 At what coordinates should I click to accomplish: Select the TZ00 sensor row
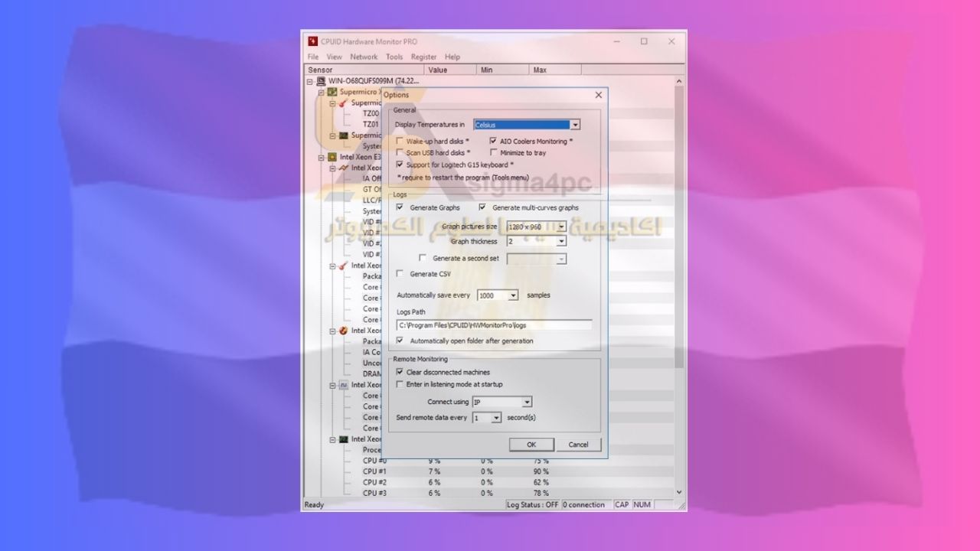371,113
